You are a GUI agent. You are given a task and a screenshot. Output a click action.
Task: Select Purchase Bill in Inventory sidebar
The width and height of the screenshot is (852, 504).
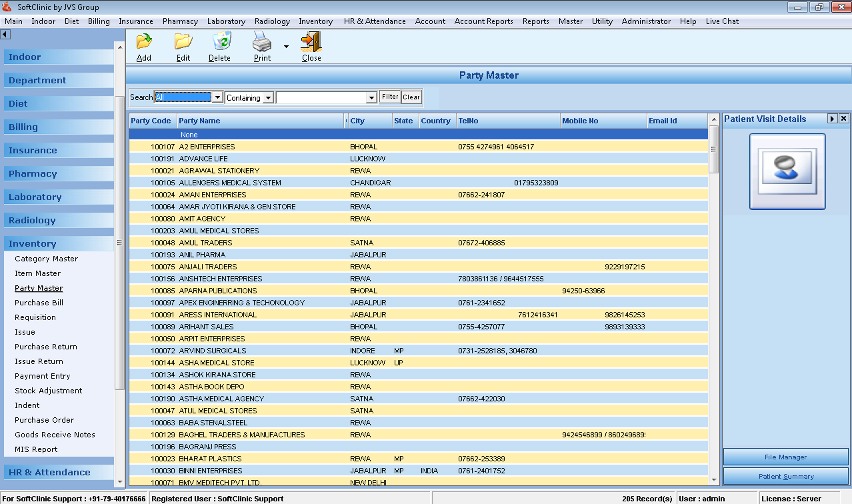click(39, 303)
